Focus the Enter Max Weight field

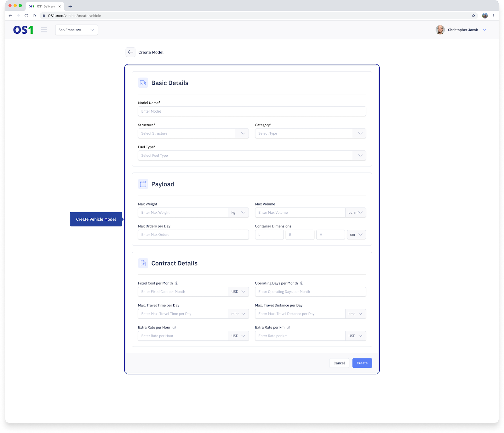click(x=183, y=213)
